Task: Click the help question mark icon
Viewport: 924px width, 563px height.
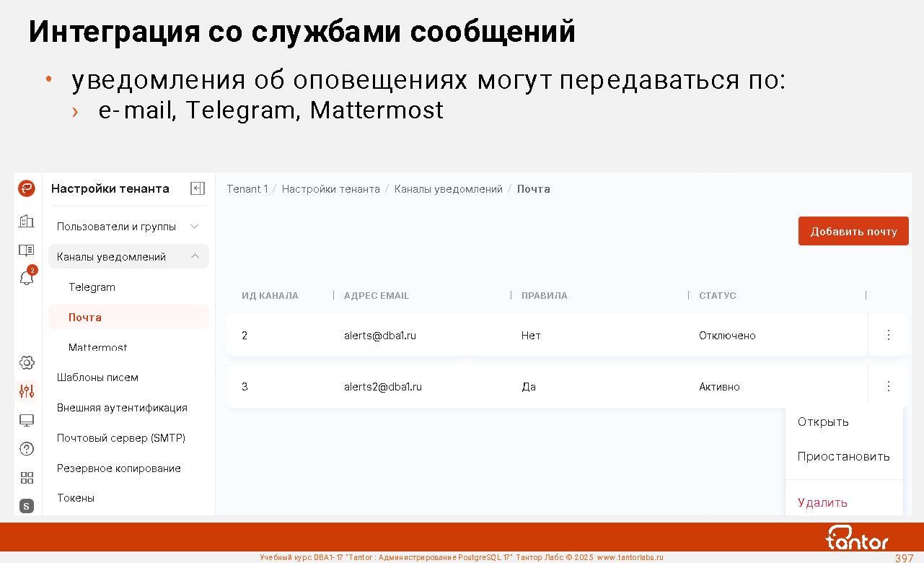Action: (x=27, y=449)
